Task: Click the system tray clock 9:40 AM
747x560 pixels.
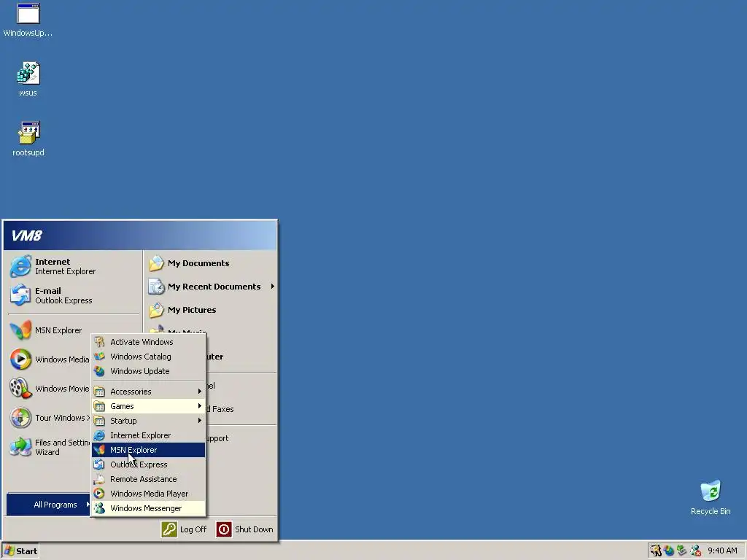Action: coord(722,551)
